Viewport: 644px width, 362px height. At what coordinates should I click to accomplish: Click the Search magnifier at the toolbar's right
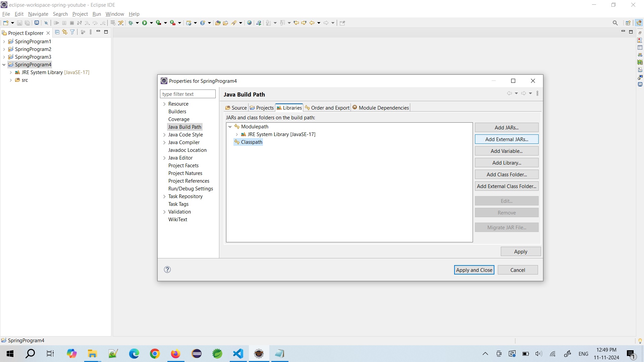(x=615, y=23)
